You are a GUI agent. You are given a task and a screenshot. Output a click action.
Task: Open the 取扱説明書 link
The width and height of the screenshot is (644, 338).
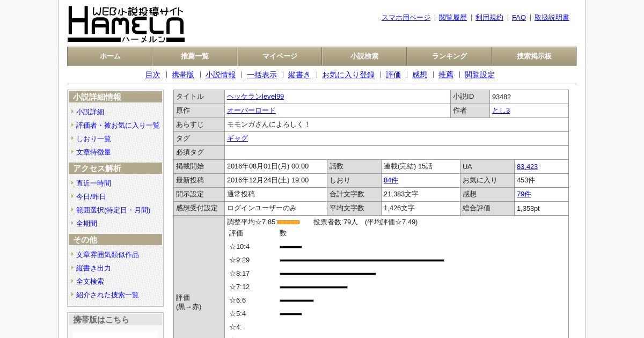tap(552, 18)
